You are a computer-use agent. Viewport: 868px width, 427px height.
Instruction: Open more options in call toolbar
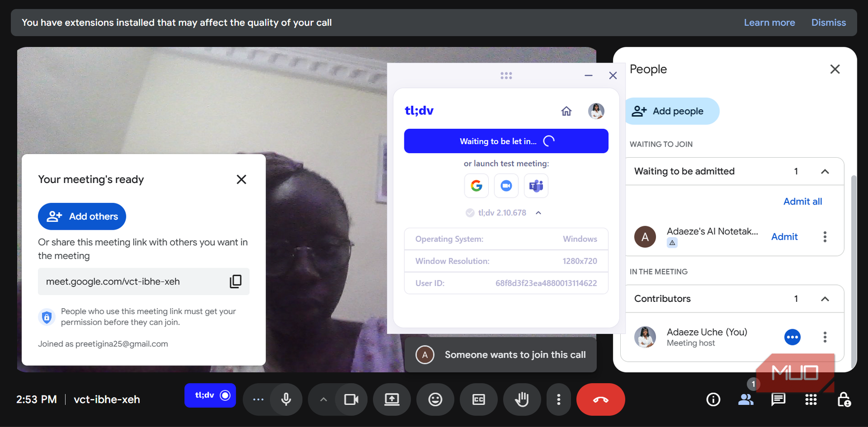click(x=559, y=400)
